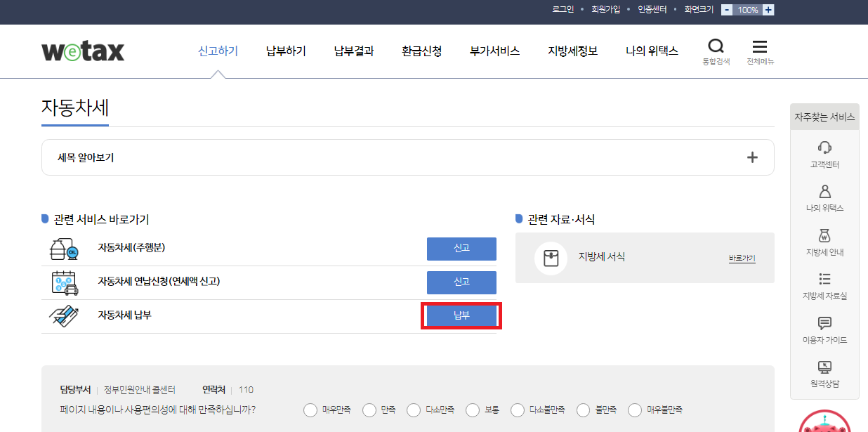Screen dimensions: 868x432
Task: Open the 바로가기 link for 지방세 서식
Action: coord(741,258)
